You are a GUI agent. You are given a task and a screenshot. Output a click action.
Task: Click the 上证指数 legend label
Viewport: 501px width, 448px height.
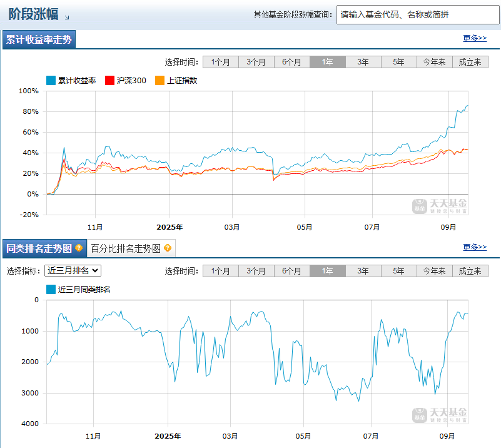tap(182, 81)
